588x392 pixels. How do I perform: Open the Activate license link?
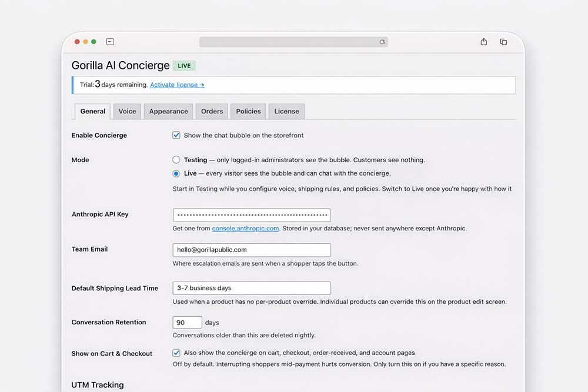pos(177,85)
